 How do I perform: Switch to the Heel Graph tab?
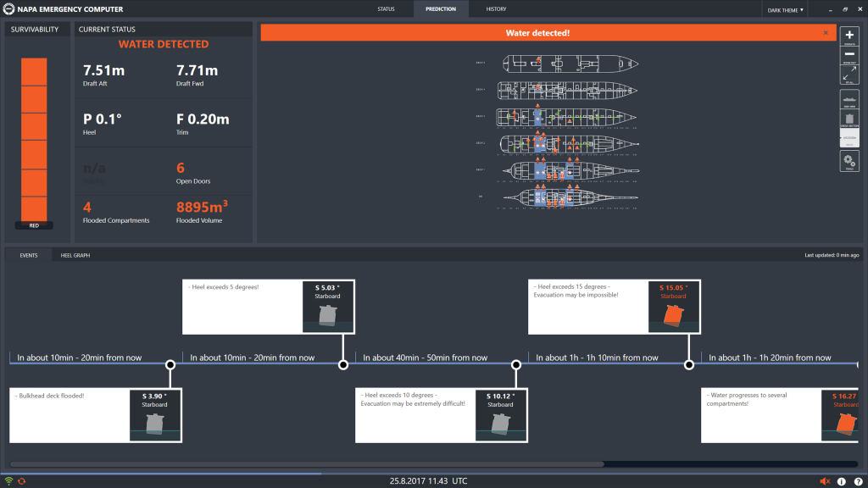[75, 255]
